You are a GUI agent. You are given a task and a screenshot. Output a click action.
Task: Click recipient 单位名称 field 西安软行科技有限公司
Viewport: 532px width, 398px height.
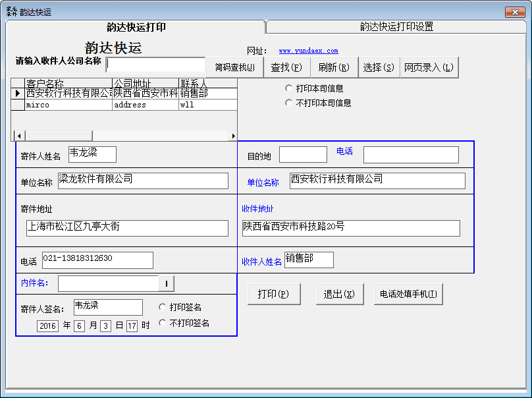tap(377, 181)
